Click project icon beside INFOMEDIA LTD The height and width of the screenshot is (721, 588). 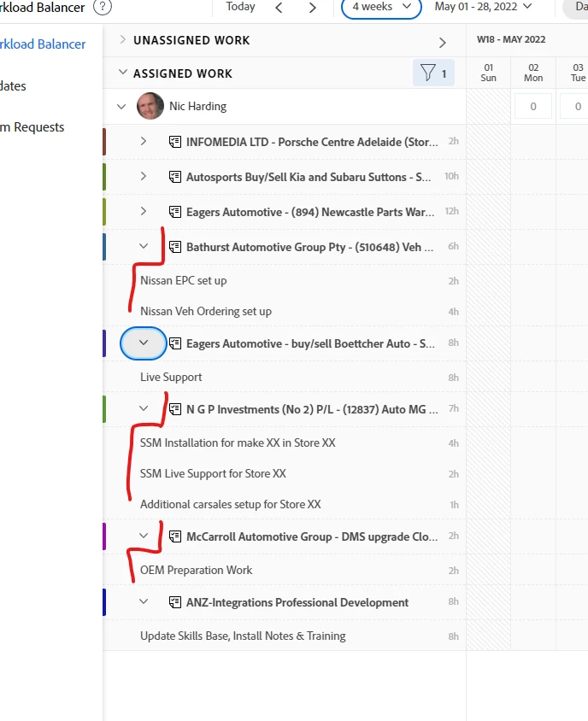click(x=175, y=142)
